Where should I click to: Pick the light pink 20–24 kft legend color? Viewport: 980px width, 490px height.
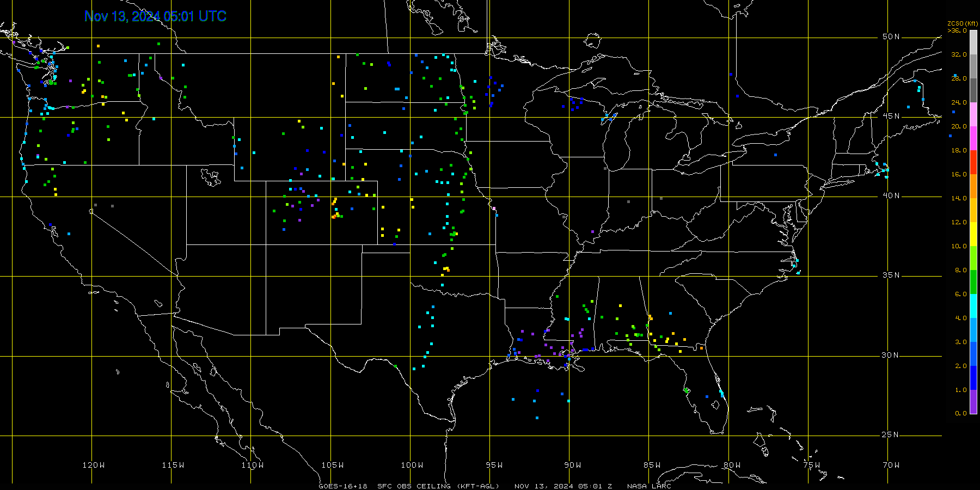(x=973, y=114)
